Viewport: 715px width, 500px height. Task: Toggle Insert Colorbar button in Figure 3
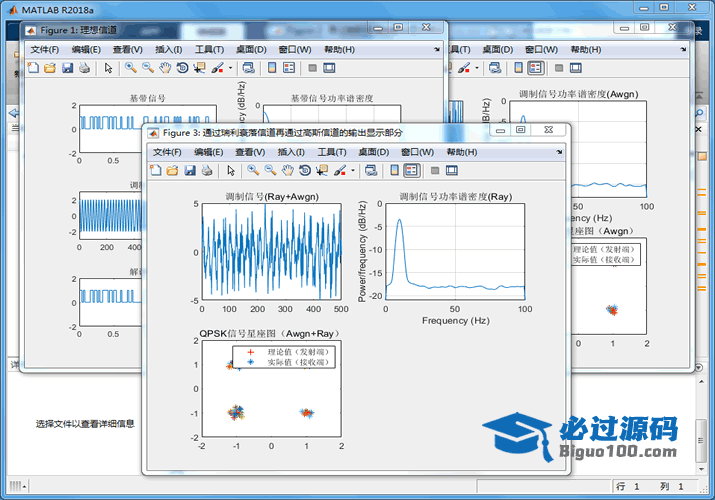pos(394,171)
